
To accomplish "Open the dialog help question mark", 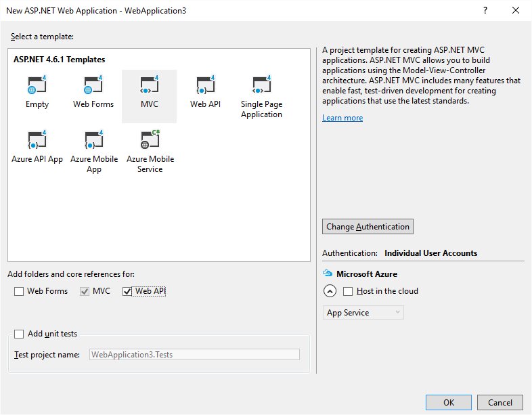I will [485, 10].
